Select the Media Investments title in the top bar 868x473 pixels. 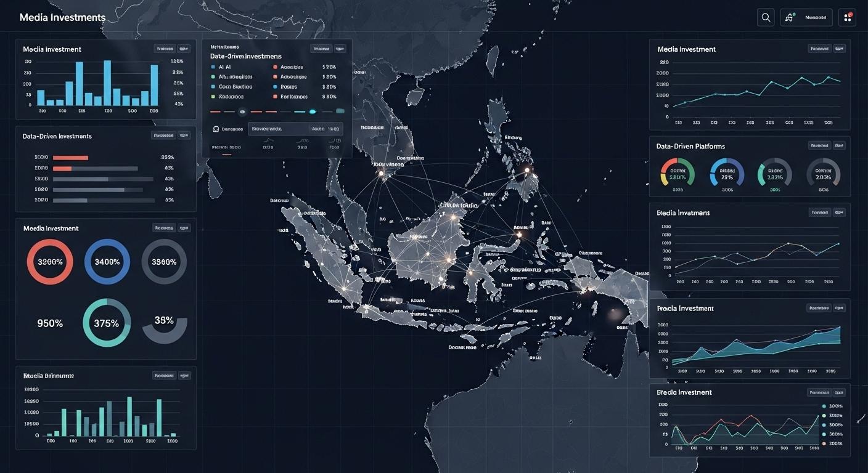tap(62, 17)
